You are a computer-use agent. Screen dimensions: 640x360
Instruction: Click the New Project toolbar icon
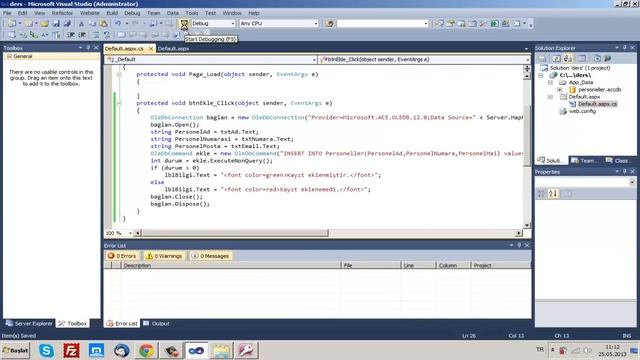click(12, 24)
